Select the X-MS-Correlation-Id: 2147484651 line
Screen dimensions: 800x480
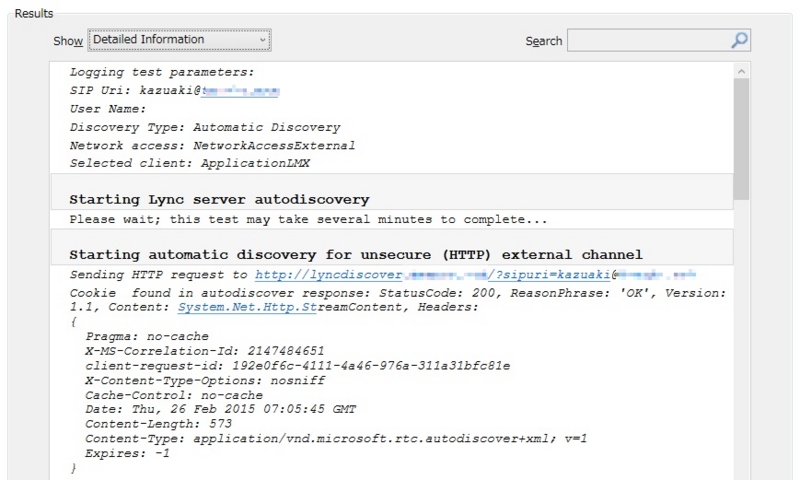pyautogui.click(x=205, y=351)
